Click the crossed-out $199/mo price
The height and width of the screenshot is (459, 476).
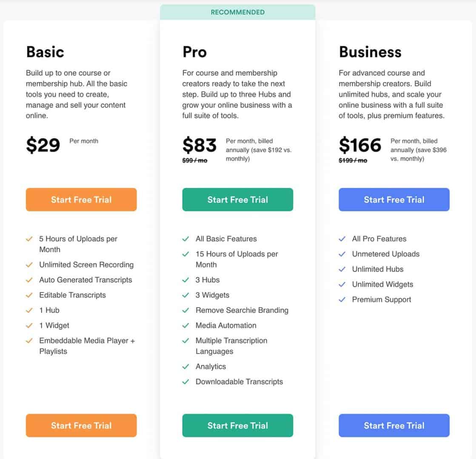(353, 161)
